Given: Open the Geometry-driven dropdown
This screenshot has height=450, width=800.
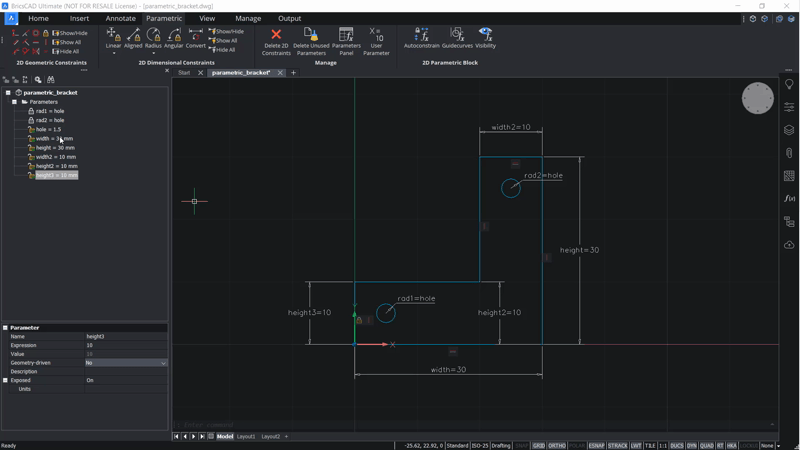Looking at the screenshot, I should [x=126, y=363].
